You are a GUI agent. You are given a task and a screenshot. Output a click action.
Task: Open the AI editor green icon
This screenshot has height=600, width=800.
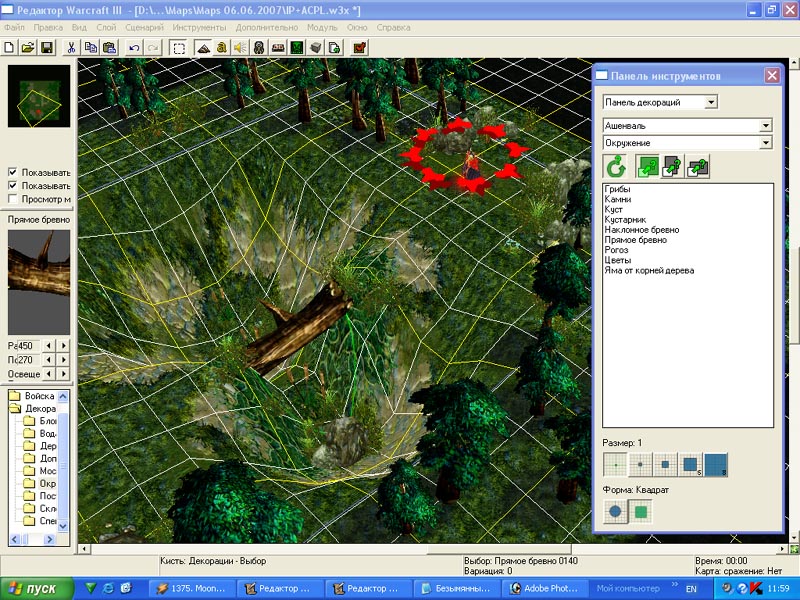coord(297,48)
